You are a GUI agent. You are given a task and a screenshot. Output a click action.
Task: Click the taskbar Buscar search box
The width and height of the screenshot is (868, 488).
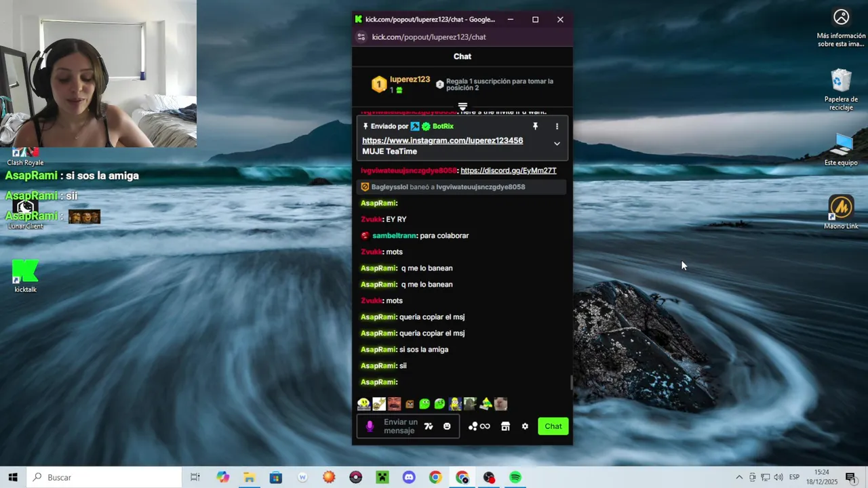(104, 477)
